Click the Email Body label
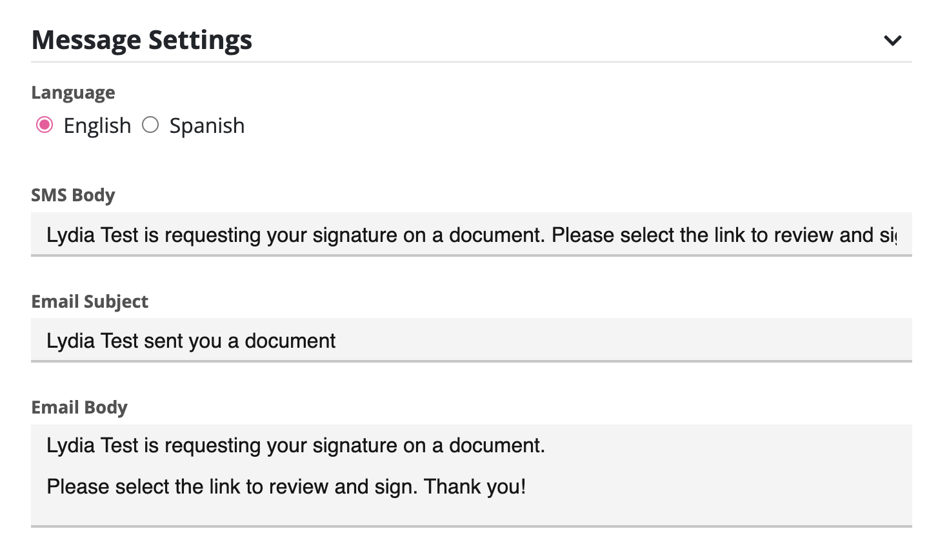 [x=79, y=407]
